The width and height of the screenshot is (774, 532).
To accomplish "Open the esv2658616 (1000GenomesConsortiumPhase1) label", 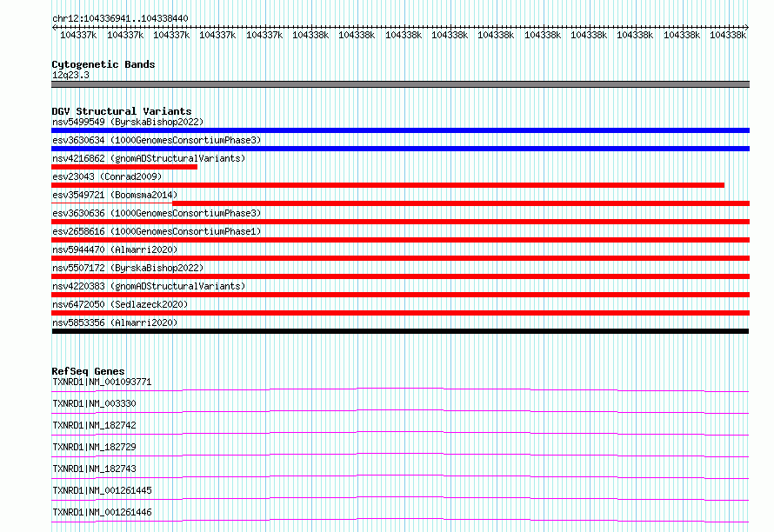I will tap(157, 231).
